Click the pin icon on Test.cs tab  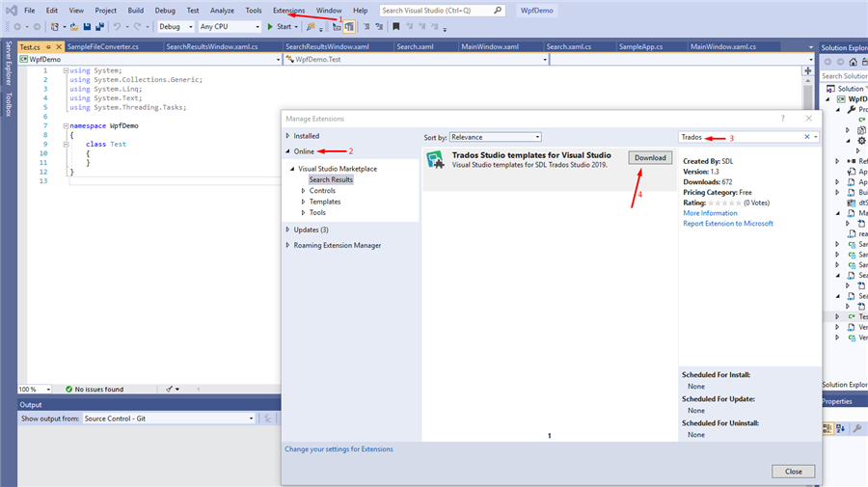pyautogui.click(x=49, y=47)
